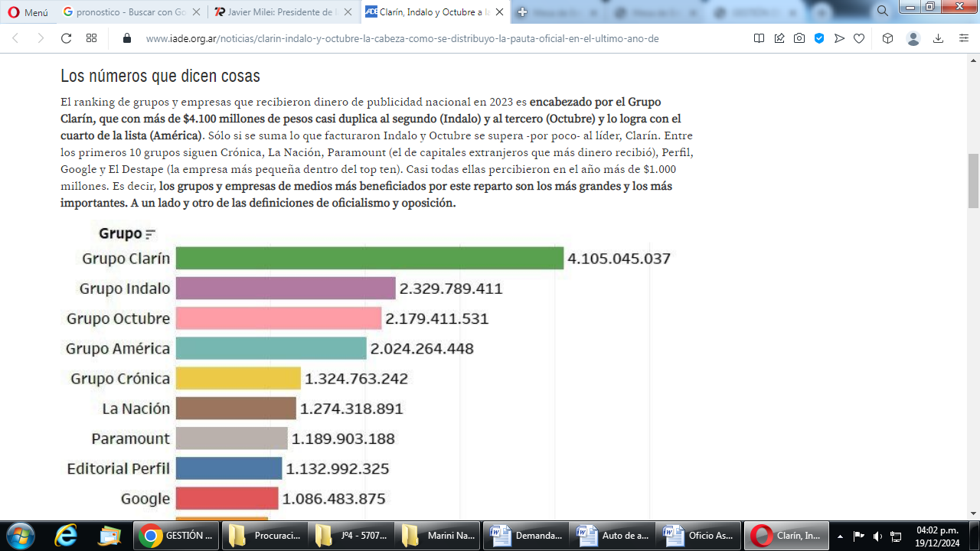Close the active 'Clarín, Indalo' tab
980x551 pixels.
click(498, 11)
